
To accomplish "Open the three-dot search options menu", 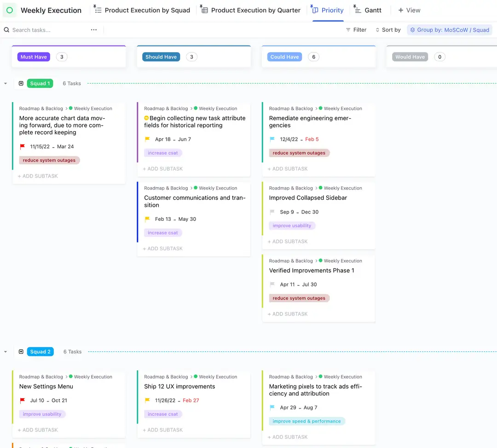I will click(94, 30).
